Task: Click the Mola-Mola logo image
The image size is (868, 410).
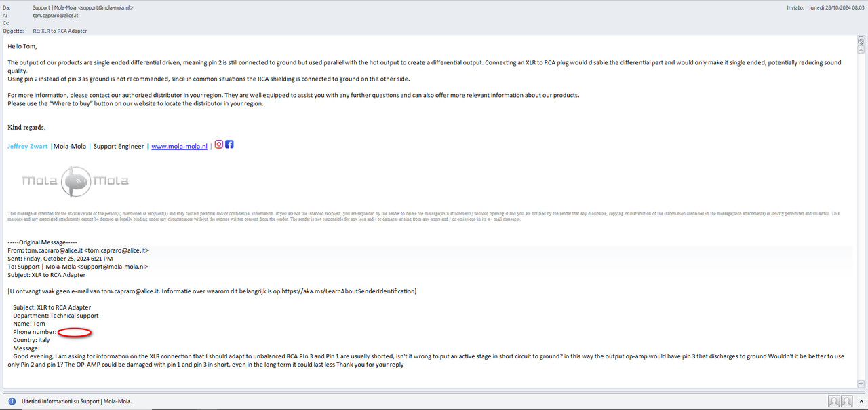Action: (75, 181)
